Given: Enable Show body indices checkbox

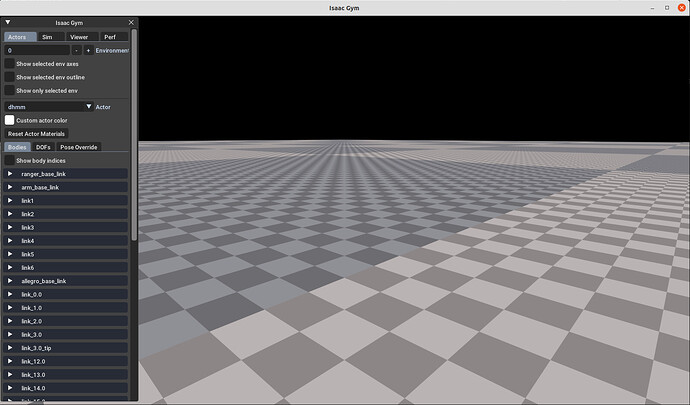Looking at the screenshot, I should pyautogui.click(x=9, y=160).
